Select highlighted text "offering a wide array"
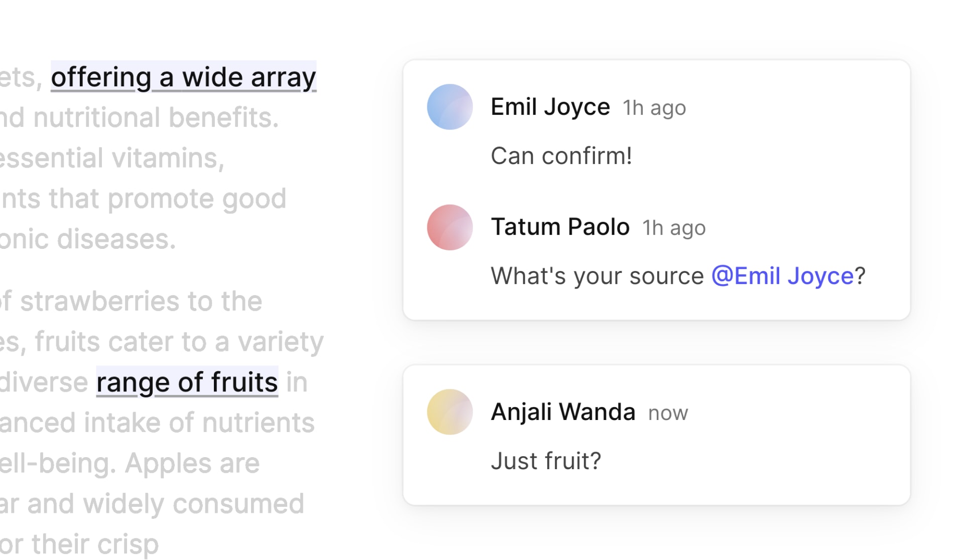This screenshot has width=964, height=560. click(183, 77)
